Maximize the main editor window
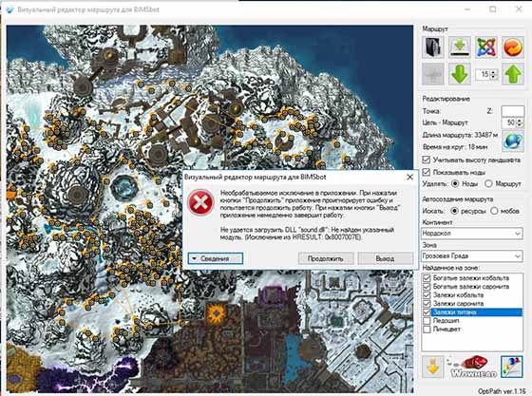 click(493, 9)
